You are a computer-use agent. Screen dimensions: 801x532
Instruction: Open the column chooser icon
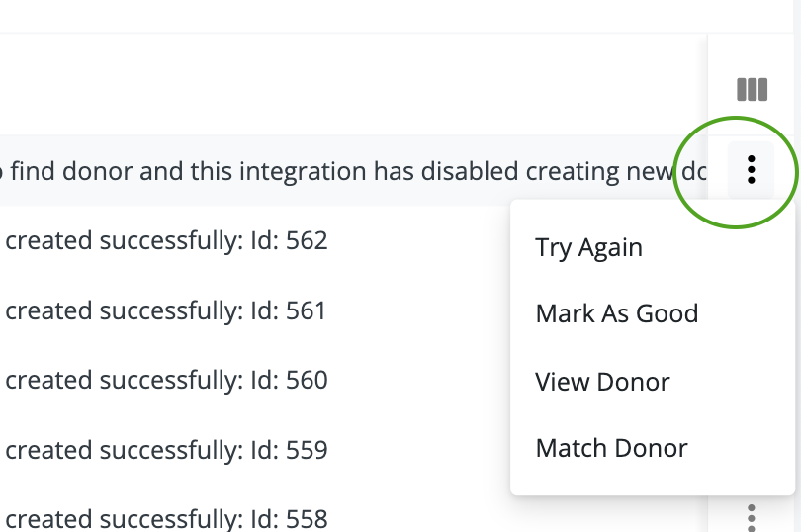pyautogui.click(x=752, y=90)
